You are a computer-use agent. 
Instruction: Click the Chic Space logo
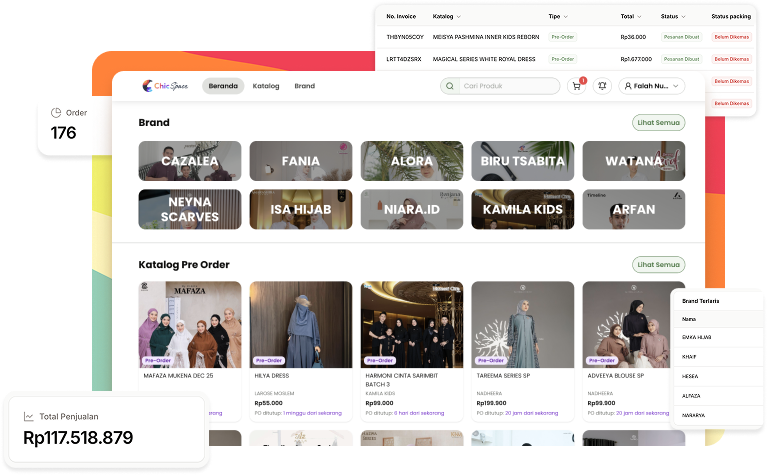point(165,86)
